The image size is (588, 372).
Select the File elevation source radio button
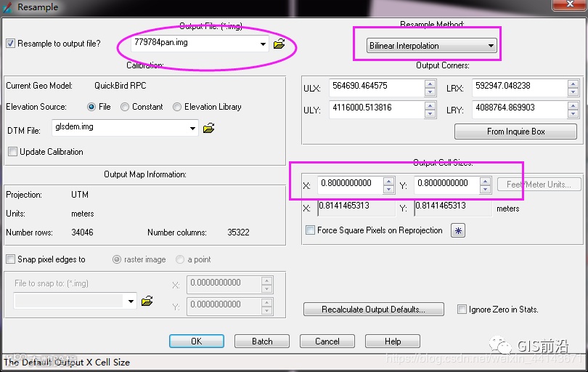click(91, 107)
